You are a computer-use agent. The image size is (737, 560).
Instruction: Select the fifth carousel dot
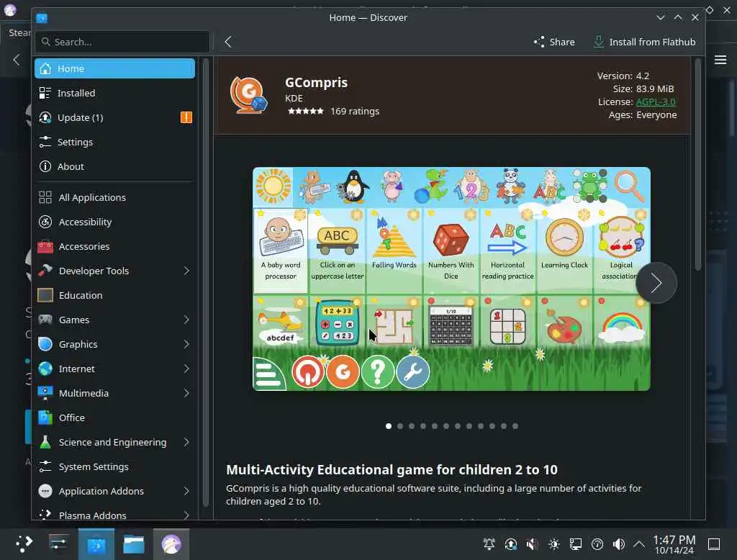[435, 426]
